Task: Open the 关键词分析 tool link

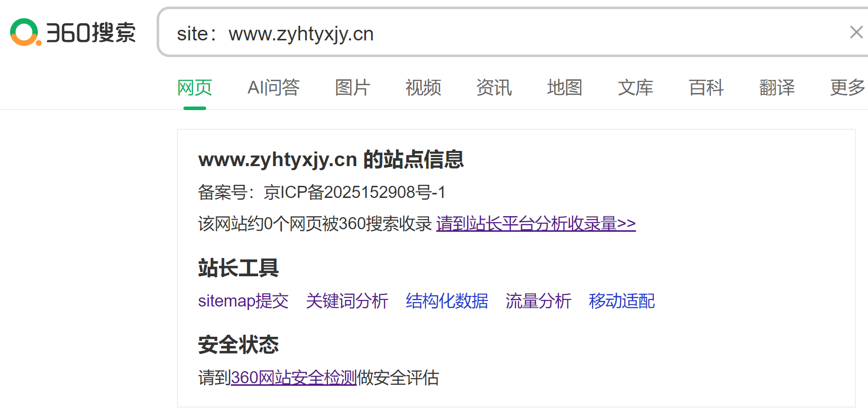Action: click(347, 301)
